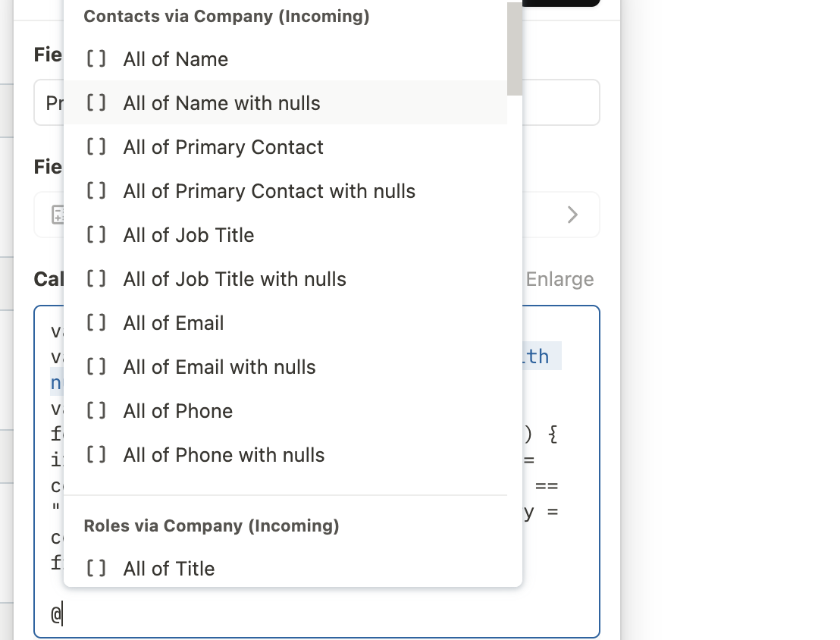840x640 pixels.
Task: Click the dropdown list scrollbar thumb
Action: 514,49
